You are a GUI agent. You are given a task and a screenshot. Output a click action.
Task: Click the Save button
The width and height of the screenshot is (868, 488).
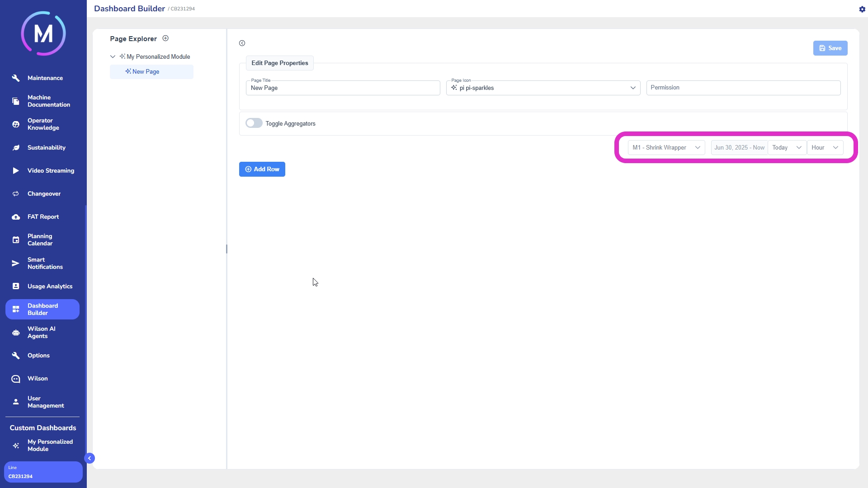[830, 48]
